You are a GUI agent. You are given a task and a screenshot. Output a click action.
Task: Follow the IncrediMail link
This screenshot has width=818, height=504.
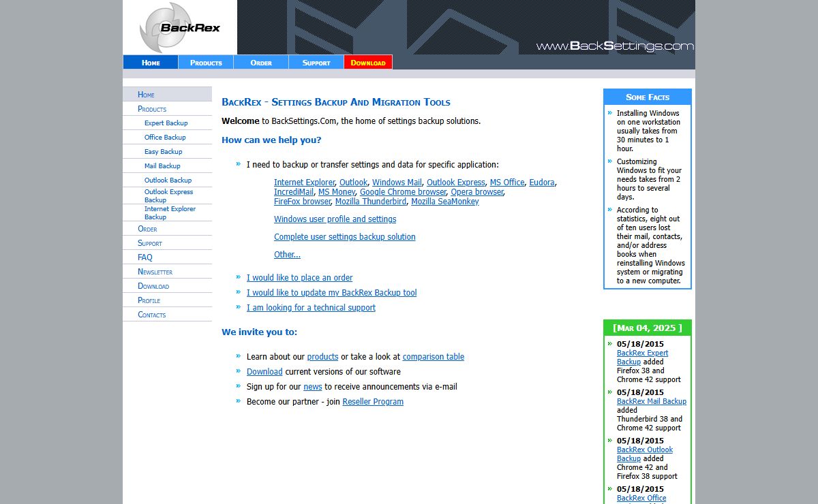[294, 191]
